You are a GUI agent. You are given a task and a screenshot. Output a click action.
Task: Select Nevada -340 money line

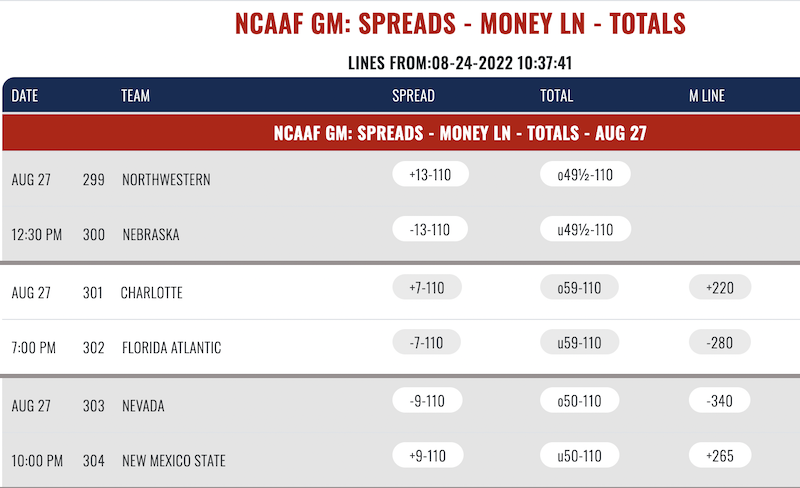[x=720, y=400]
